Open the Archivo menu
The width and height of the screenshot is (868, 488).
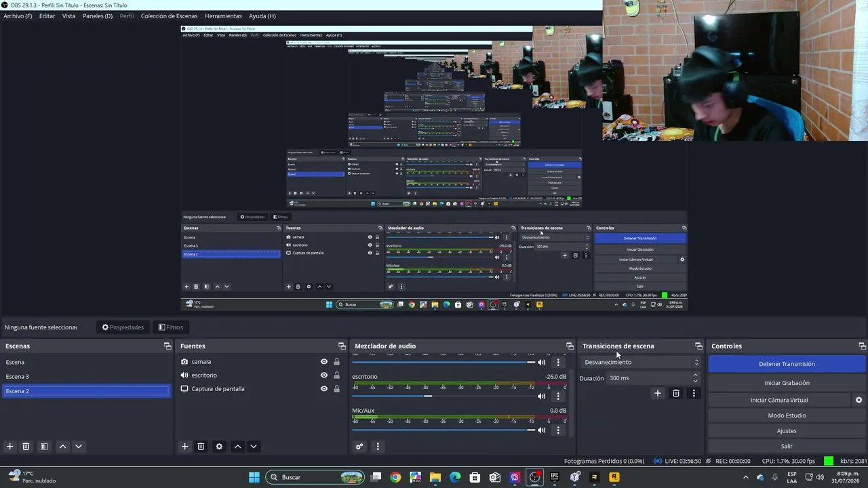click(18, 16)
